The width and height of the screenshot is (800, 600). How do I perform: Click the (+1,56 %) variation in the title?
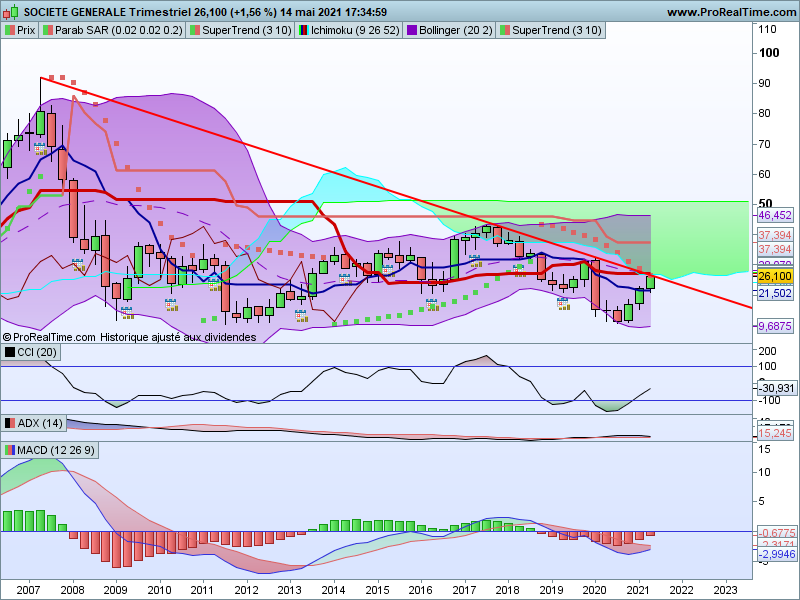tap(252, 12)
